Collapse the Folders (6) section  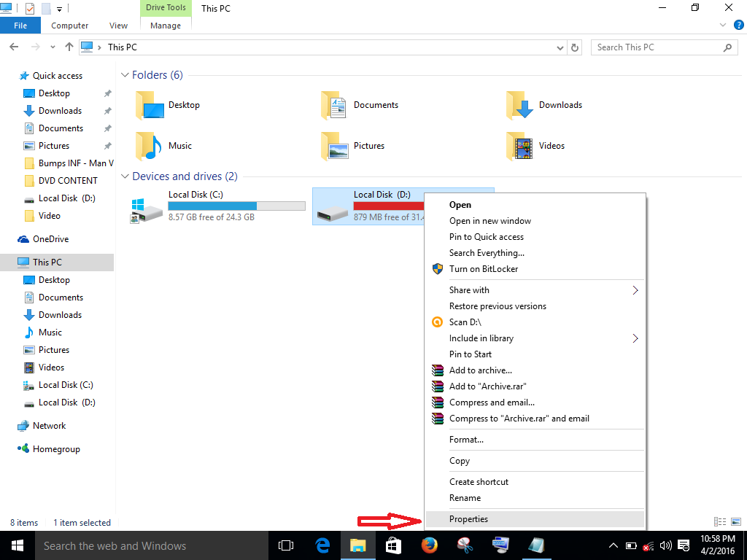125,74
